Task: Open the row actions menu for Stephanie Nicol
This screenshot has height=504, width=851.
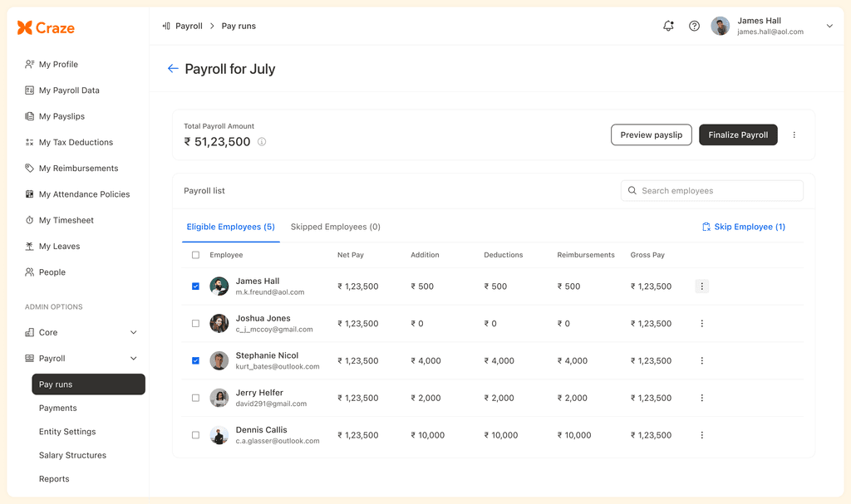Action: point(701,361)
